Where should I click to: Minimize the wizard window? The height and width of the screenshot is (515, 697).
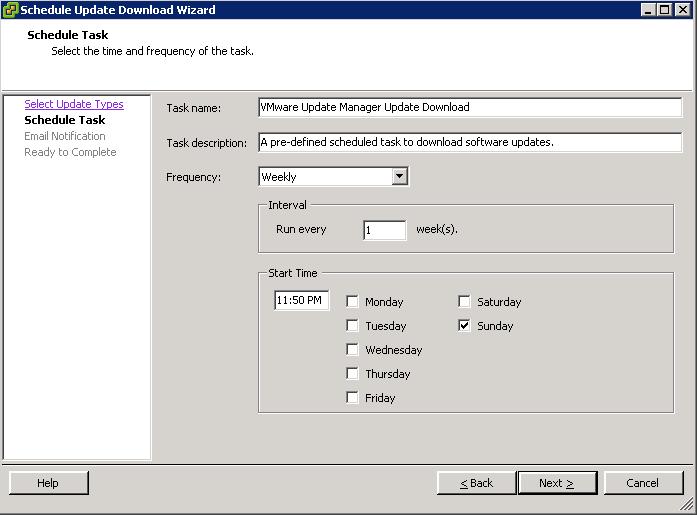649,10
